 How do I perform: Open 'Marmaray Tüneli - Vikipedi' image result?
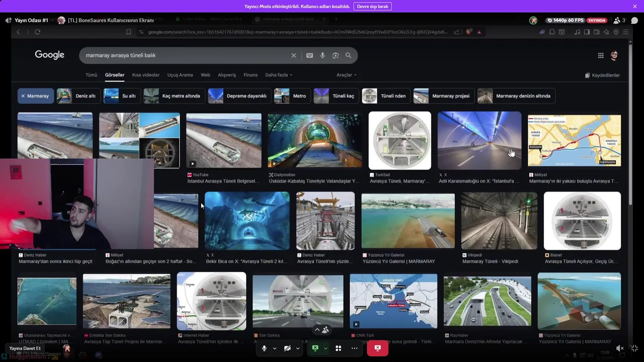point(499,221)
